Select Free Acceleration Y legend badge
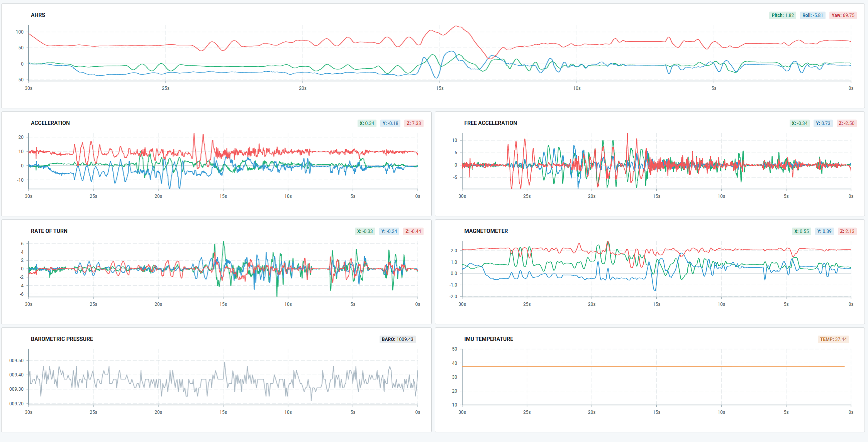The image size is (868, 442). pyautogui.click(x=823, y=123)
